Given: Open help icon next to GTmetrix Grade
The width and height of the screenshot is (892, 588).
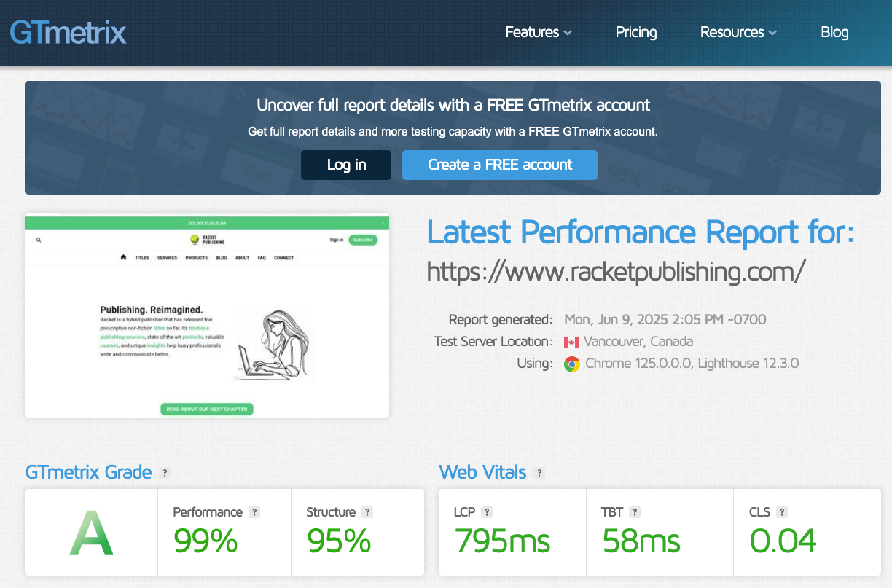Looking at the screenshot, I should [165, 473].
